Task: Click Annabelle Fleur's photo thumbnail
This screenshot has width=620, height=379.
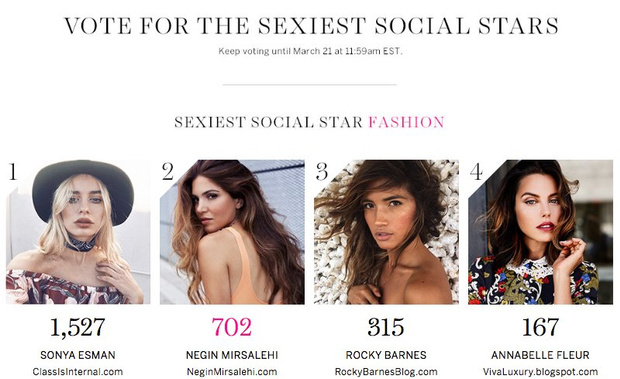Action: click(x=541, y=232)
